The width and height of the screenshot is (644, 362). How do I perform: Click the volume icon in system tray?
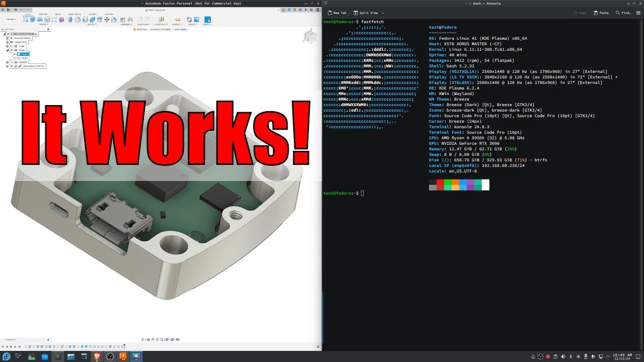pyautogui.click(x=563, y=356)
